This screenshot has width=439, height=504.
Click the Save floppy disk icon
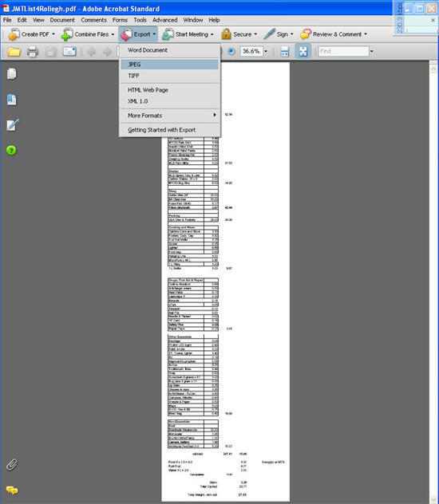click(51, 51)
